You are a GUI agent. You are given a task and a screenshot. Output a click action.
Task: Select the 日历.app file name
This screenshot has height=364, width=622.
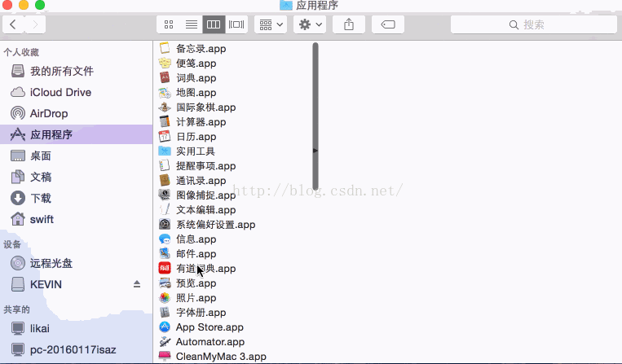tap(196, 137)
